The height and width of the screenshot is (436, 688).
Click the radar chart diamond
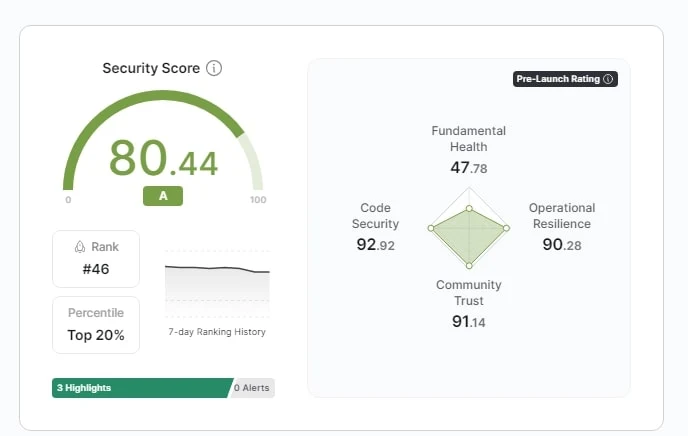[x=469, y=228]
